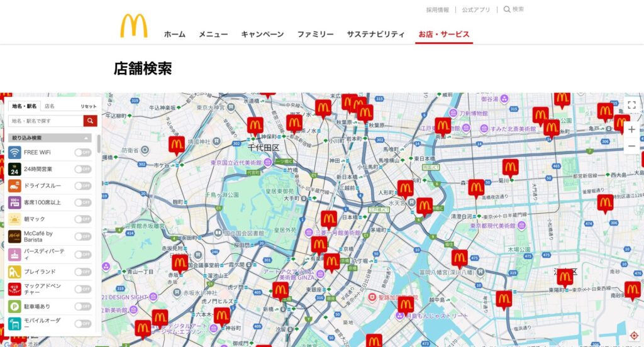Click the McDonald's golden arches logo
This screenshot has width=644, height=347.
(x=134, y=26)
